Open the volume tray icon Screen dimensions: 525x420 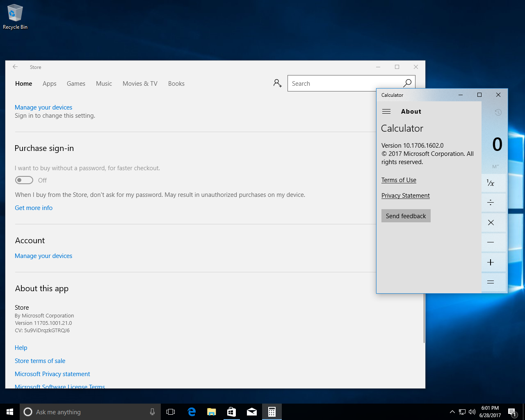472,412
